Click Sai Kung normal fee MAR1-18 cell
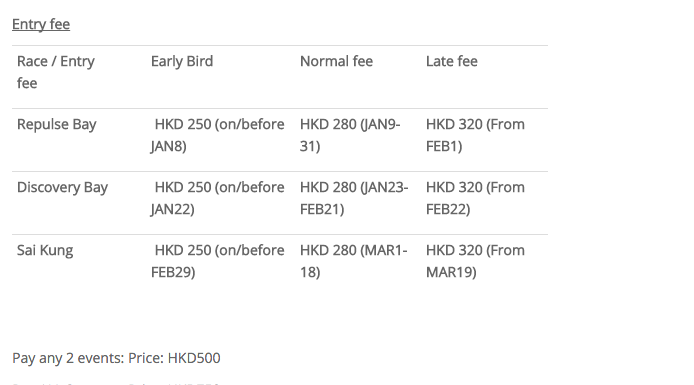This screenshot has height=385, width=694. [354, 261]
